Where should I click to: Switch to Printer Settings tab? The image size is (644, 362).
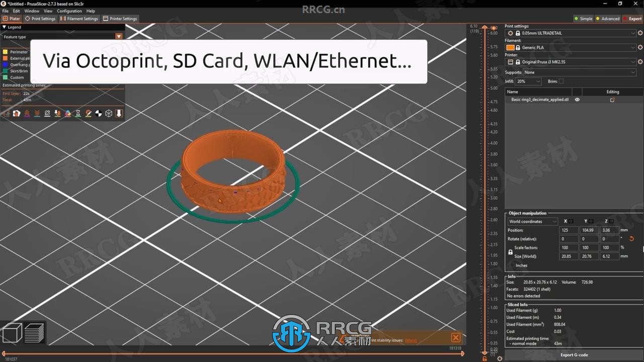coord(120,19)
